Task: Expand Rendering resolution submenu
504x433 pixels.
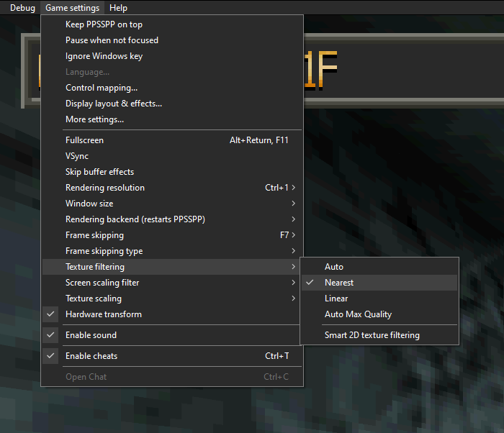Action: pyautogui.click(x=172, y=188)
